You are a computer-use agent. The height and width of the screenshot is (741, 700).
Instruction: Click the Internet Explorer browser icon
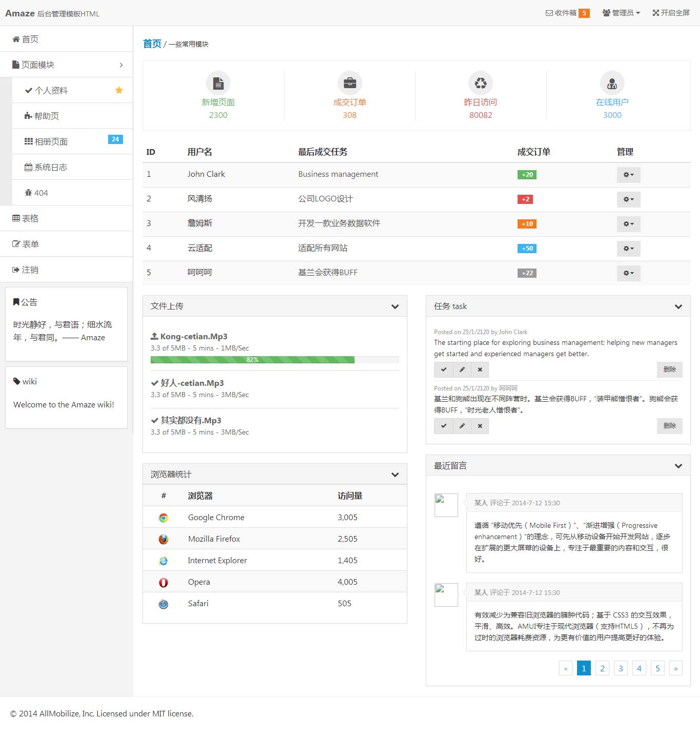163,561
